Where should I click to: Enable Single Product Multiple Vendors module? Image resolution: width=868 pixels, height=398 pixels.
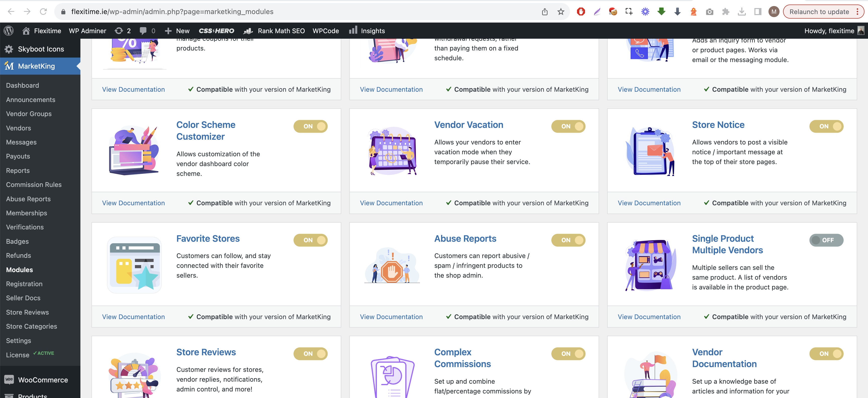click(826, 240)
